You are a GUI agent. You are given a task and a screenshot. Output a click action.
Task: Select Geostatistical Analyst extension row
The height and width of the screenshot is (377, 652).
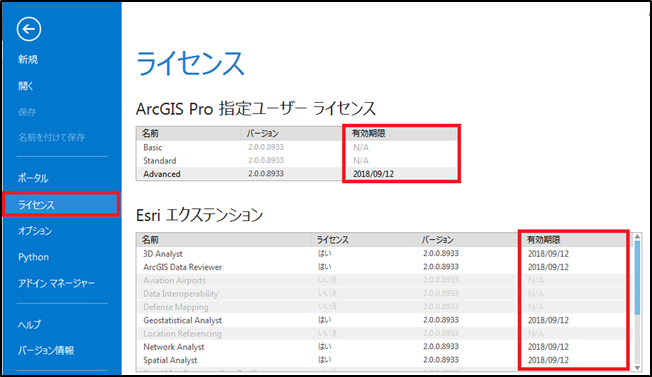tap(384, 320)
